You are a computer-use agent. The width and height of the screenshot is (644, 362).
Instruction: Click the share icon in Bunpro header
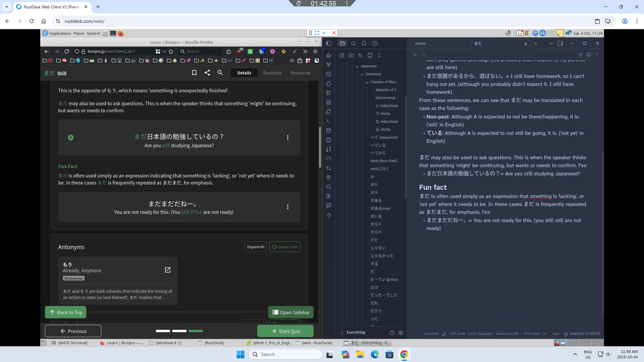(207, 73)
